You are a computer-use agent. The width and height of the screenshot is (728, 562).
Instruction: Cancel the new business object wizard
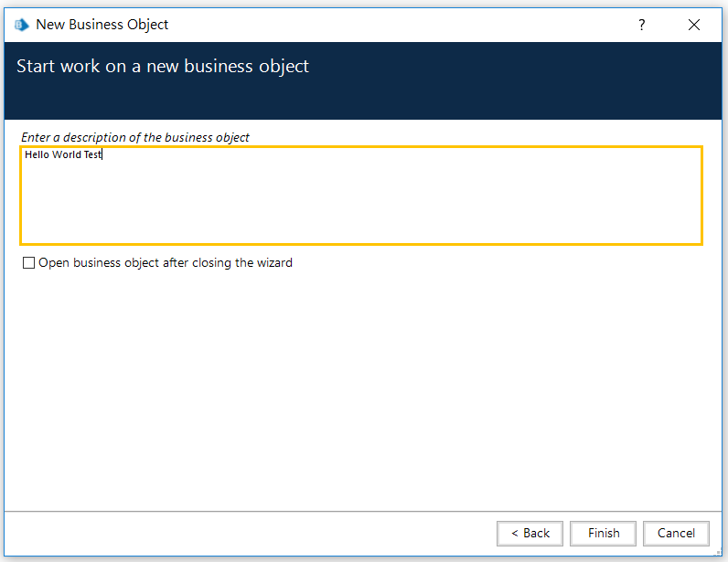(676, 533)
